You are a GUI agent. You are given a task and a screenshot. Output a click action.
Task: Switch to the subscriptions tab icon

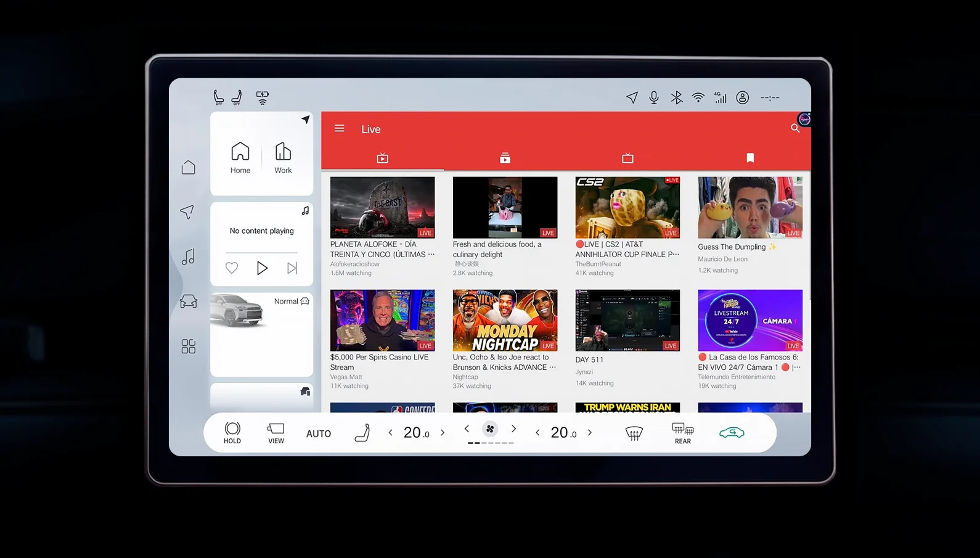point(505,158)
